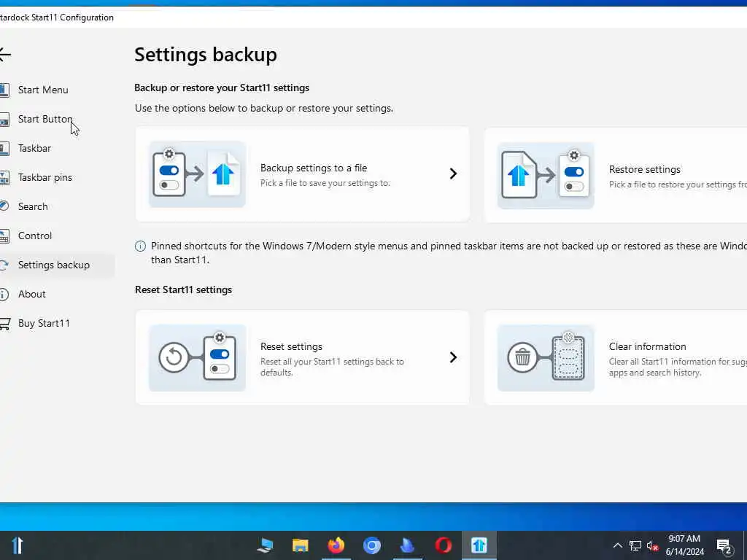Click the Start11 Configuration taskbar icon
Screen dimensions: 747x560
pos(479,545)
